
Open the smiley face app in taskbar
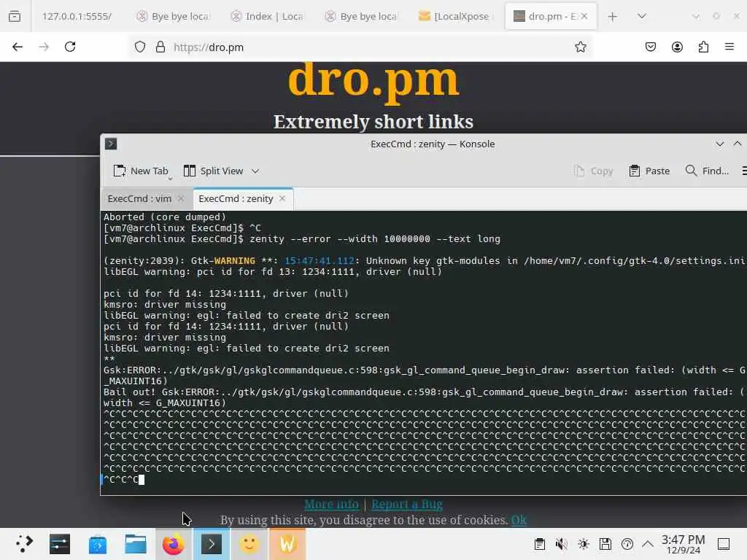click(x=249, y=544)
